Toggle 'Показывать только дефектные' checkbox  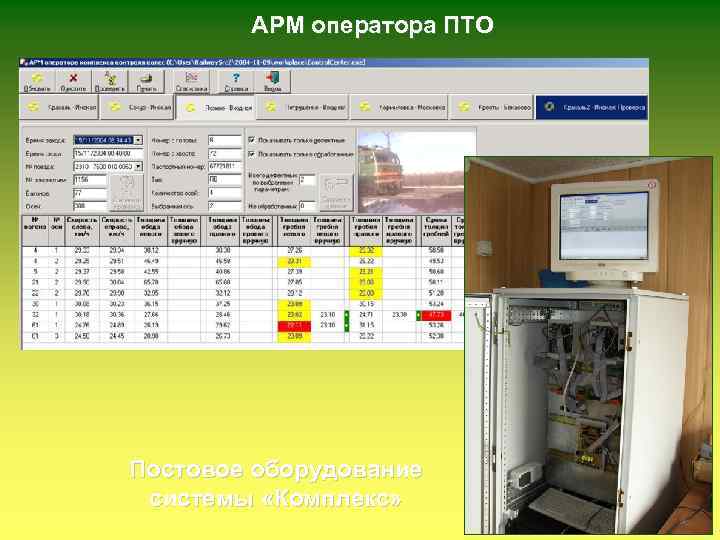click(x=251, y=140)
